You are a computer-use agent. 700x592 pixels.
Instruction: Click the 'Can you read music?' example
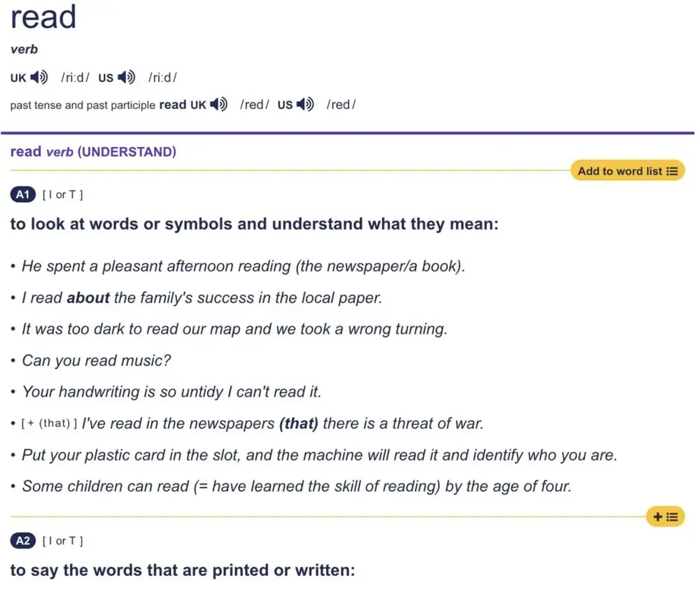click(97, 360)
